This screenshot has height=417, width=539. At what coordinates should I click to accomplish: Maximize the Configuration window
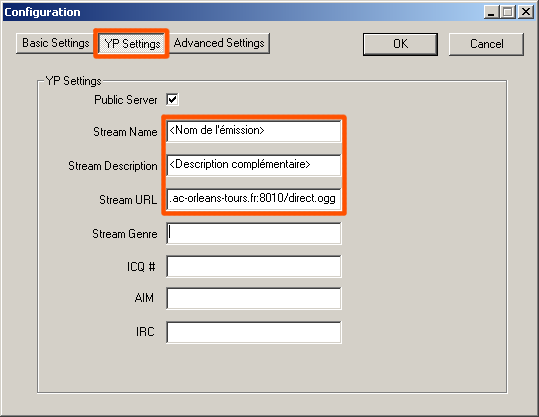(508, 12)
